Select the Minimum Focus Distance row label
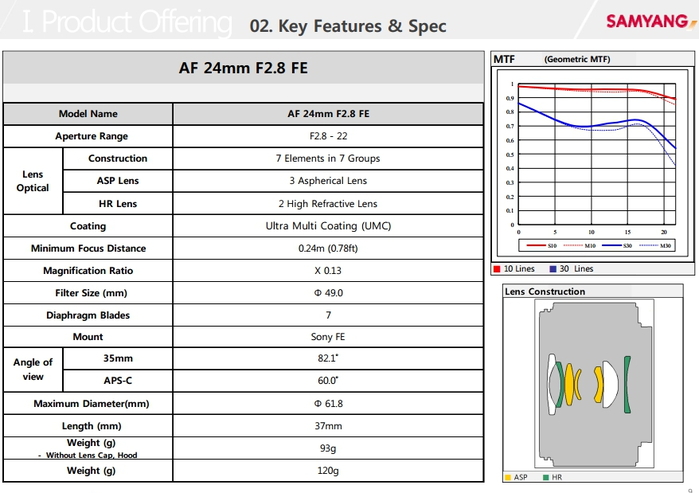The width and height of the screenshot is (699, 493). pyautogui.click(x=88, y=248)
